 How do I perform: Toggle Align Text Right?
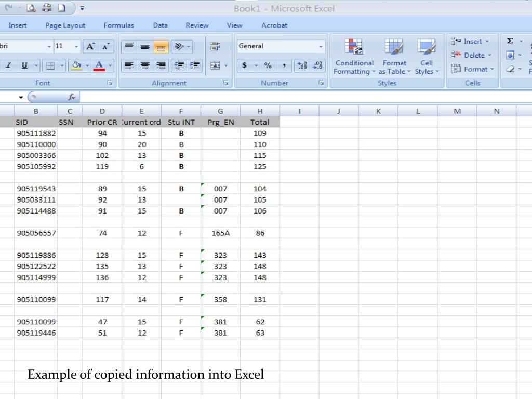click(161, 65)
